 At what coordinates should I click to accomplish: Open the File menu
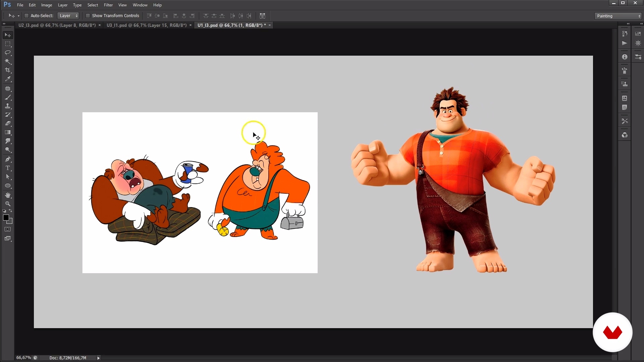click(x=20, y=5)
